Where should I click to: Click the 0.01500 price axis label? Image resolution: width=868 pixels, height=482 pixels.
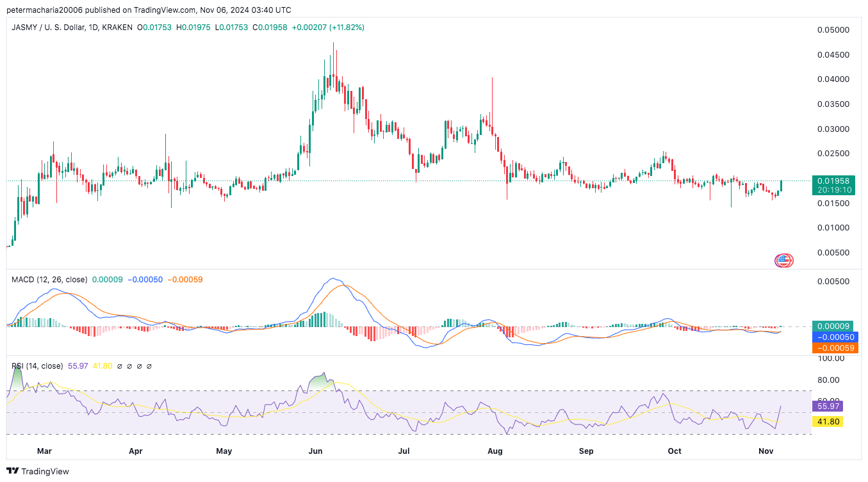pyautogui.click(x=834, y=204)
